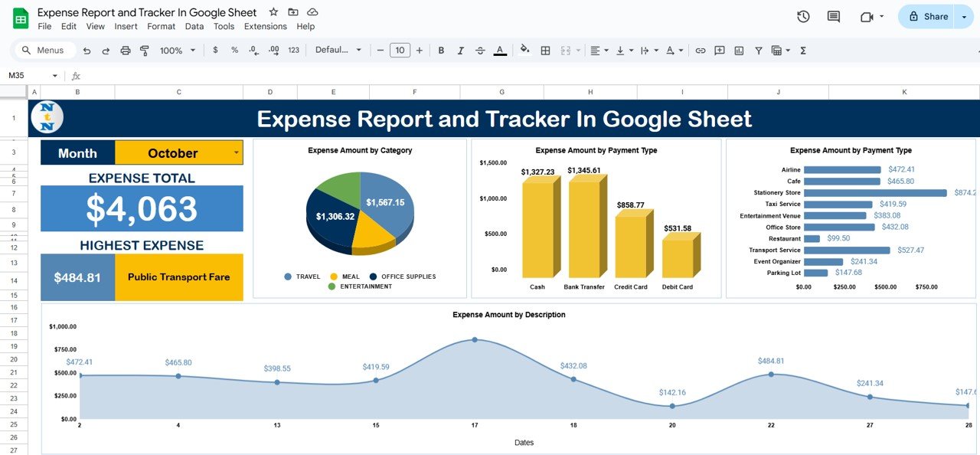Redo the last action
Image resolution: width=980 pixels, height=455 pixels.
(106, 51)
